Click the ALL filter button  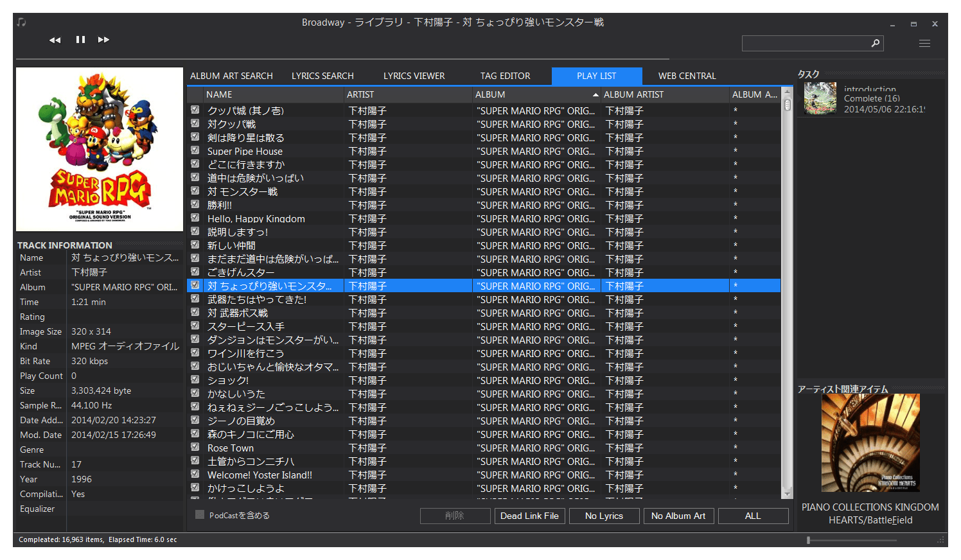753,516
